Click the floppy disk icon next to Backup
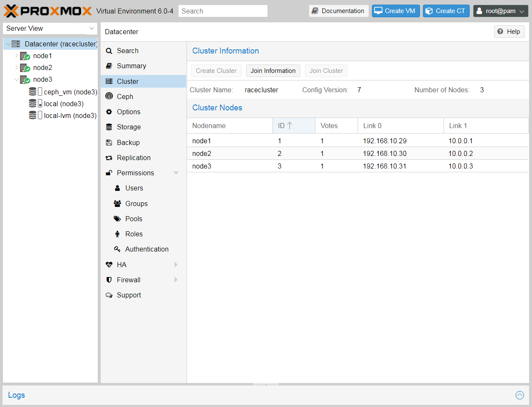532x407 pixels. [x=109, y=142]
